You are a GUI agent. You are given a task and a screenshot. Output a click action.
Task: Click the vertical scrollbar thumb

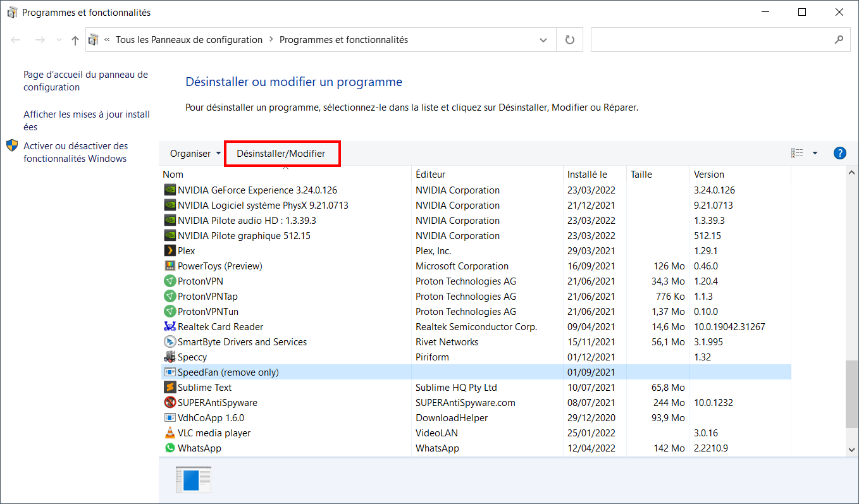(x=852, y=395)
